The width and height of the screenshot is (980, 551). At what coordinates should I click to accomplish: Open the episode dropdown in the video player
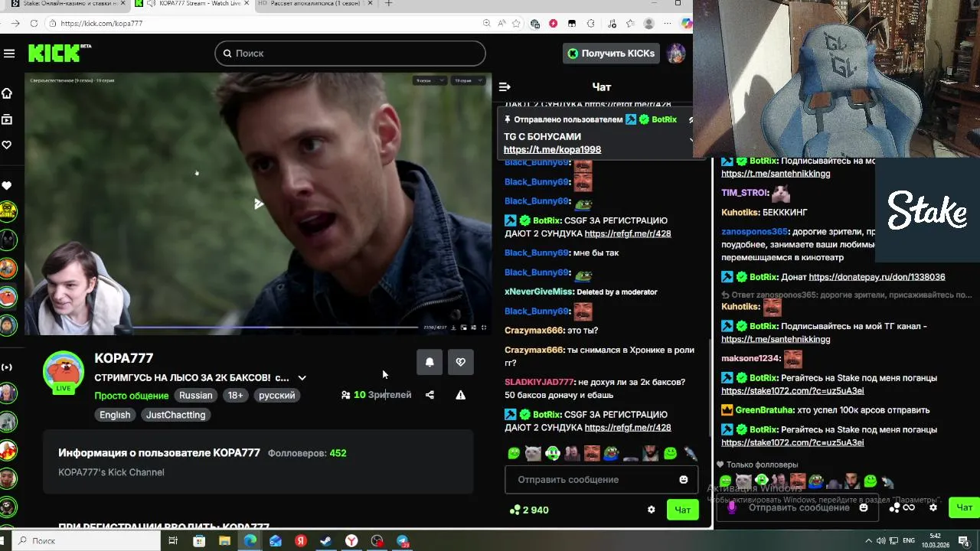tap(469, 80)
